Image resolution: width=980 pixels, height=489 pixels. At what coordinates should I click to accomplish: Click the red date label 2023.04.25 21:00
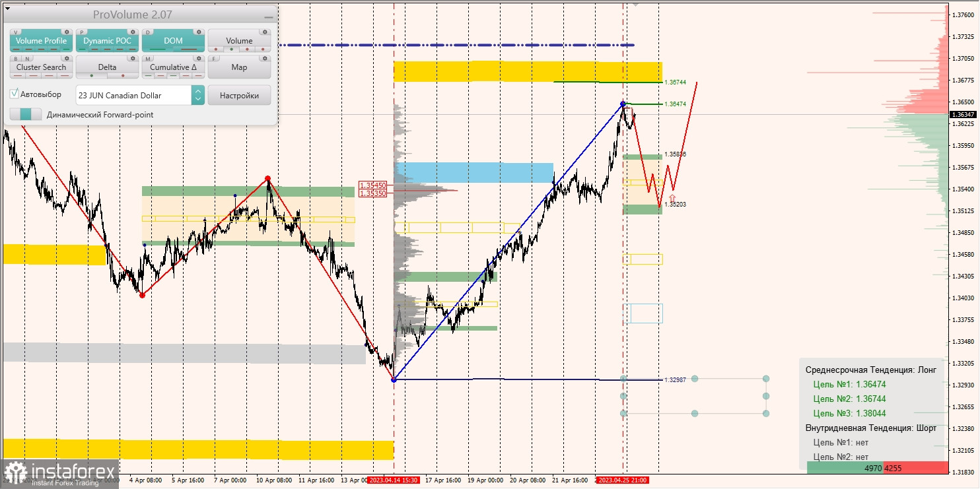pos(623,480)
